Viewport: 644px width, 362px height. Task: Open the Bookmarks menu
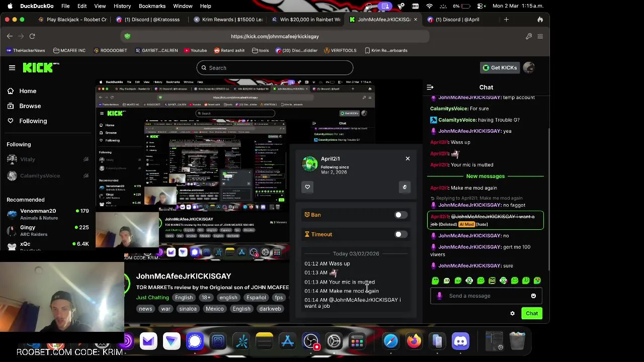[152, 6]
